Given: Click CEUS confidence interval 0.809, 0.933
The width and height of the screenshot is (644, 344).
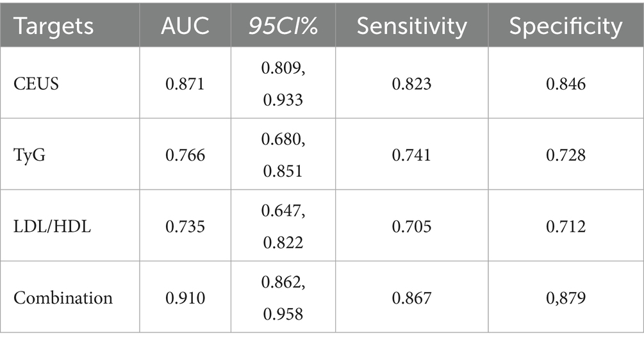Looking at the screenshot, I should 283,83.
